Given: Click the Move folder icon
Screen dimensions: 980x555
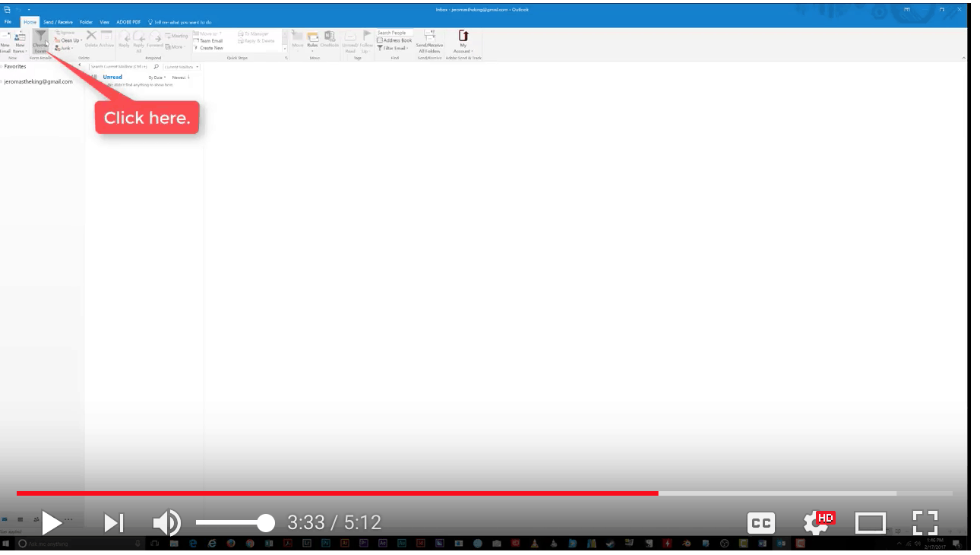Looking at the screenshot, I should pyautogui.click(x=298, y=40).
